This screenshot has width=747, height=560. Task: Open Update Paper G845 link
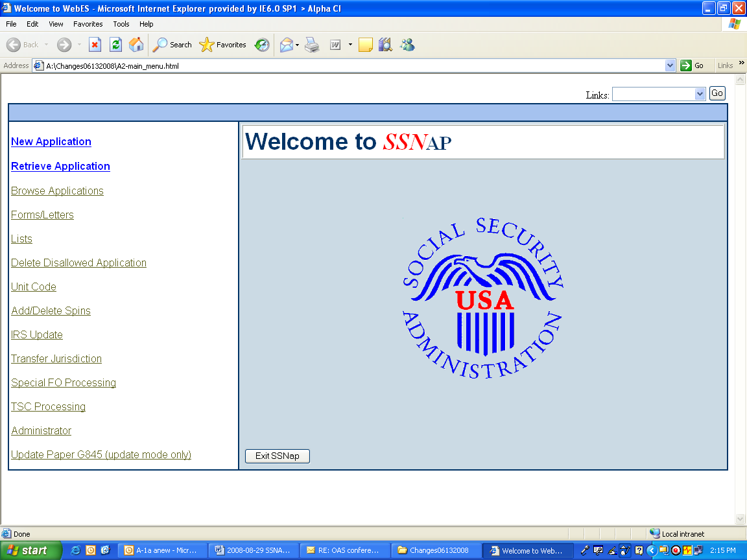pos(101,454)
